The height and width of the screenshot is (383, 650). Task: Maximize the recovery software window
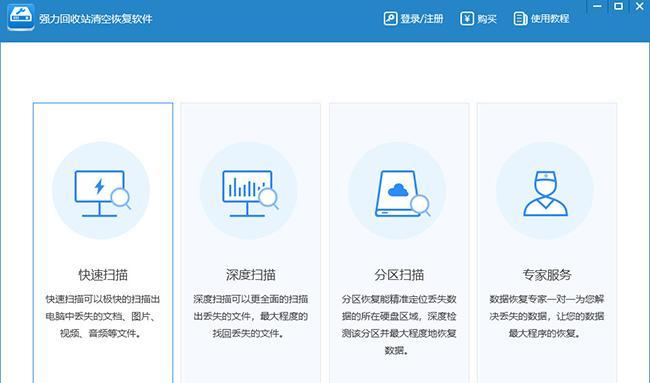coord(618,6)
